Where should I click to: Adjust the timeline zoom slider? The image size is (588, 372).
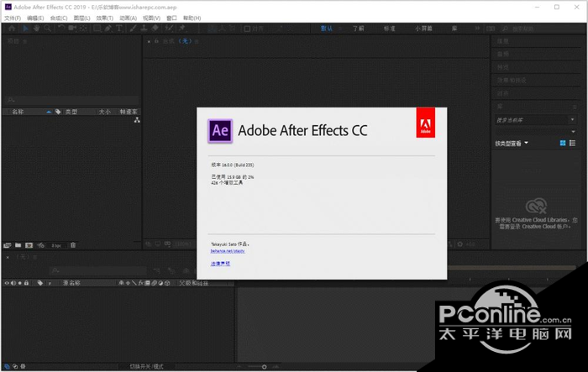pos(264,367)
